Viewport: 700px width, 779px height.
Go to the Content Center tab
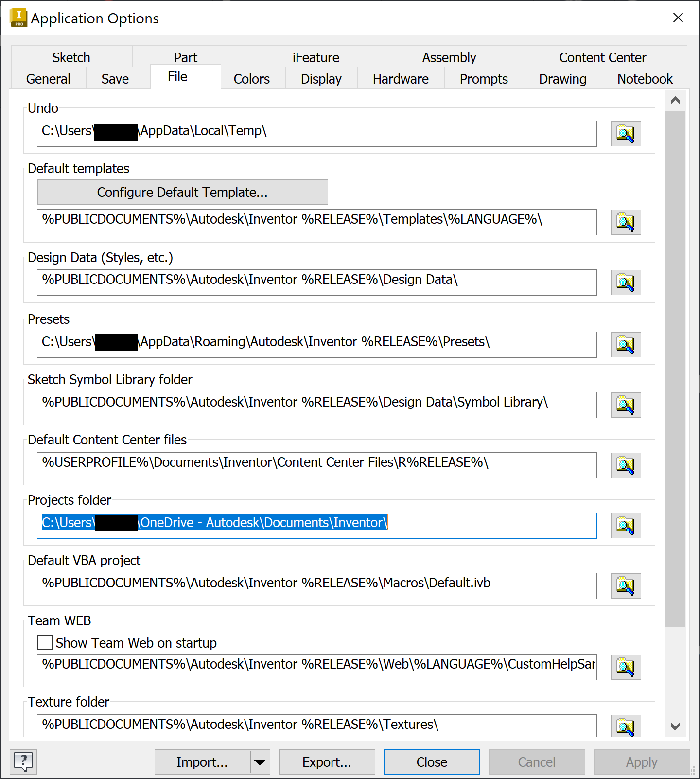click(x=603, y=57)
